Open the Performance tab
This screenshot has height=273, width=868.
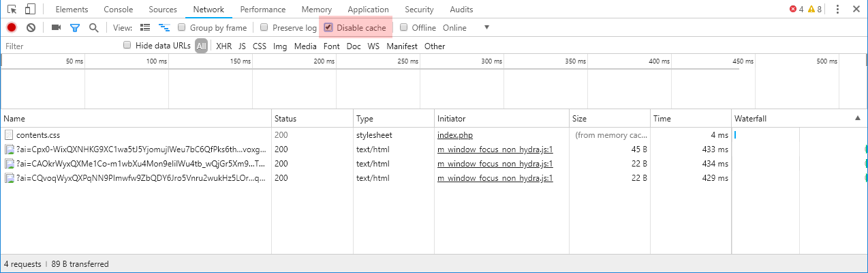pos(262,10)
